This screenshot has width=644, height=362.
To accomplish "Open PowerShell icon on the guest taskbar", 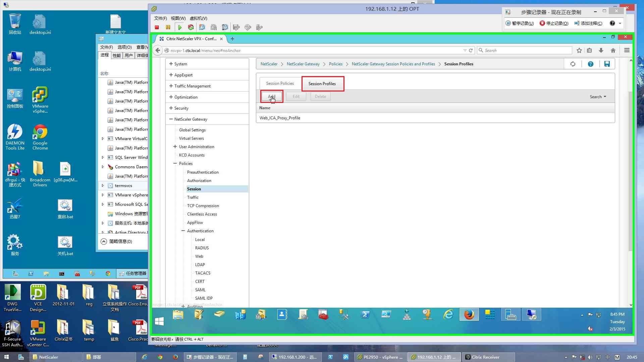I will click(x=365, y=315).
